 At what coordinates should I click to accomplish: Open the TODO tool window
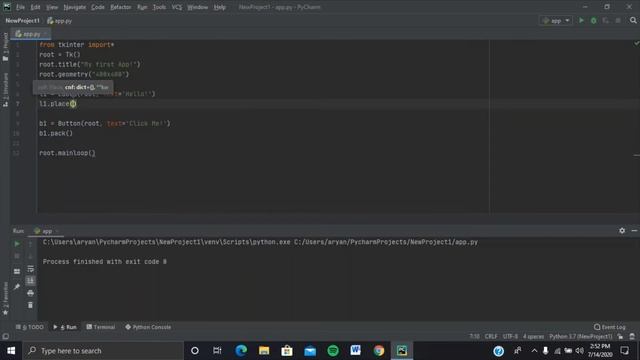29,327
